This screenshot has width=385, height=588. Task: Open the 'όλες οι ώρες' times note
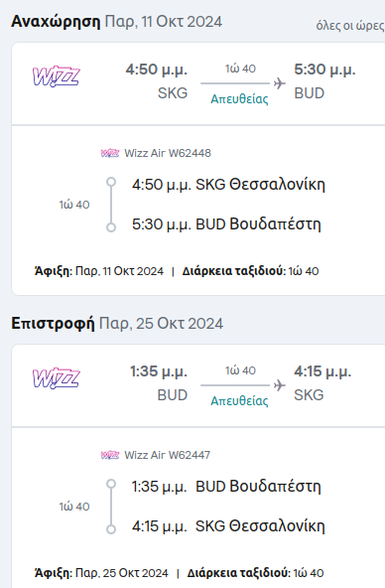pos(350,26)
